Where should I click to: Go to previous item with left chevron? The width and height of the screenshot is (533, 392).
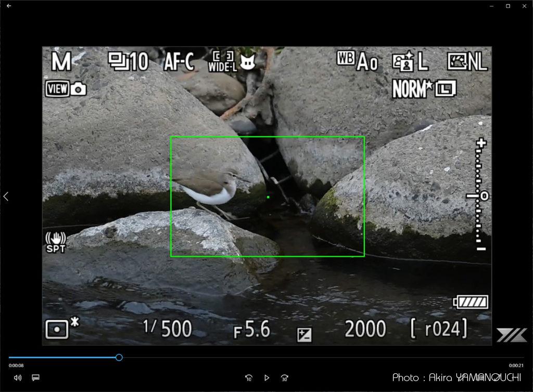(x=6, y=197)
